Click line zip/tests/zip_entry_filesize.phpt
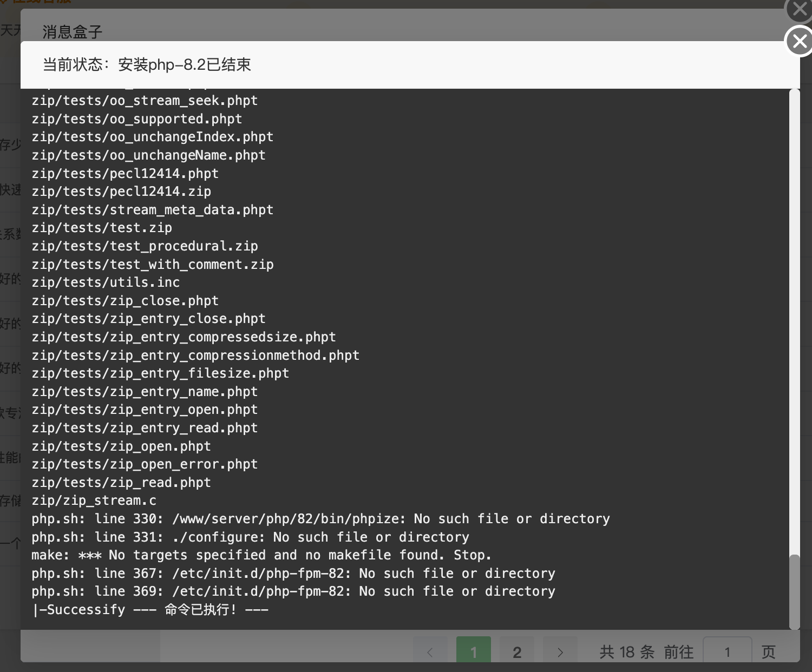Screen dimensions: 812x672 [160, 373]
